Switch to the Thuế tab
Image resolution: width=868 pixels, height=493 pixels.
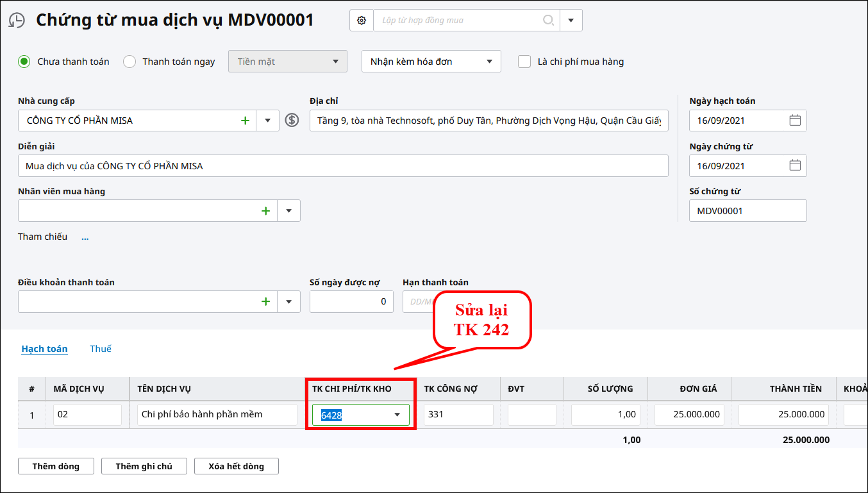coord(101,349)
